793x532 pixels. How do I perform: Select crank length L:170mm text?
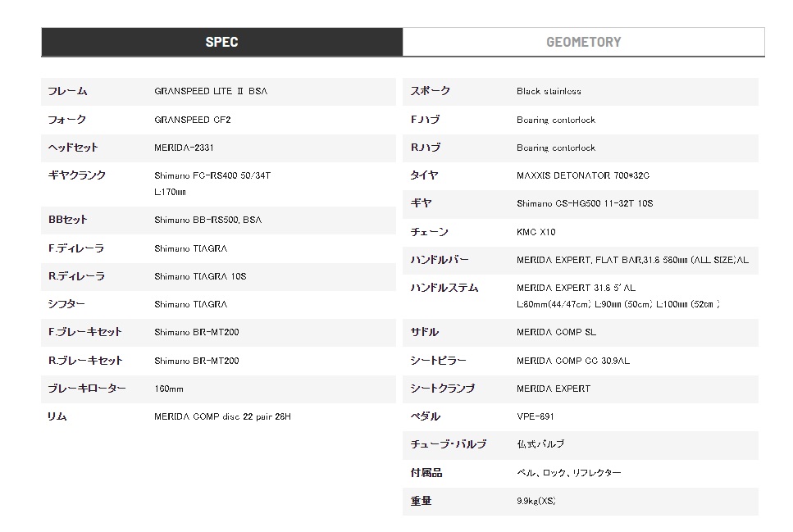pyautogui.click(x=170, y=192)
